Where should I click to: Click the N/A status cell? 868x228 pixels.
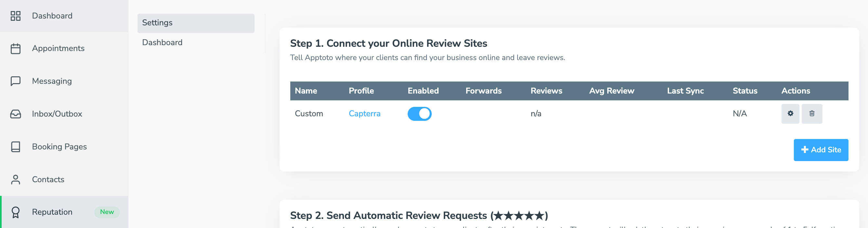[740, 114]
